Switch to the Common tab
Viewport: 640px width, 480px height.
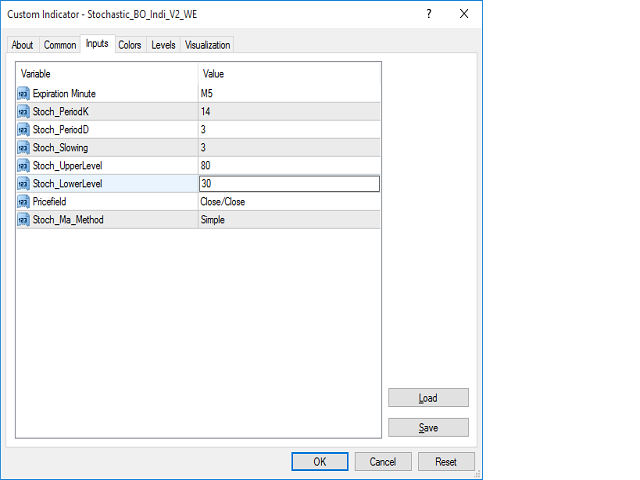(60, 45)
